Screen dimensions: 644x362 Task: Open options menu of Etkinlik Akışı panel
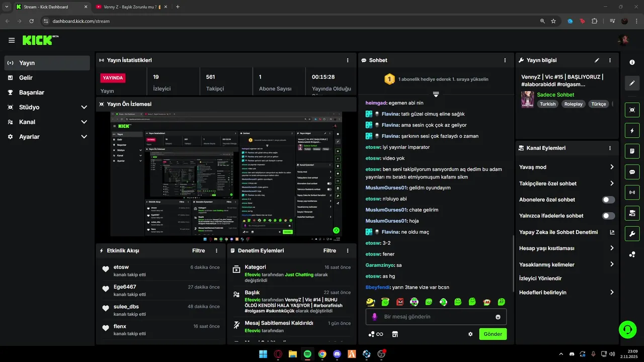tap(217, 250)
